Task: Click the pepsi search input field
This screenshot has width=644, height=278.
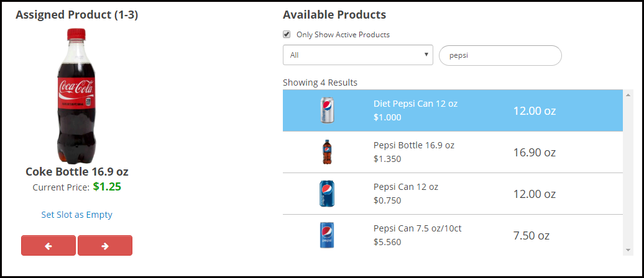Action: (x=500, y=55)
